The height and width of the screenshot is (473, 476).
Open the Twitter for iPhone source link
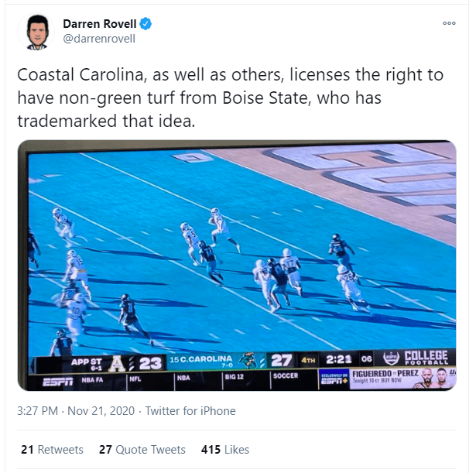191,411
